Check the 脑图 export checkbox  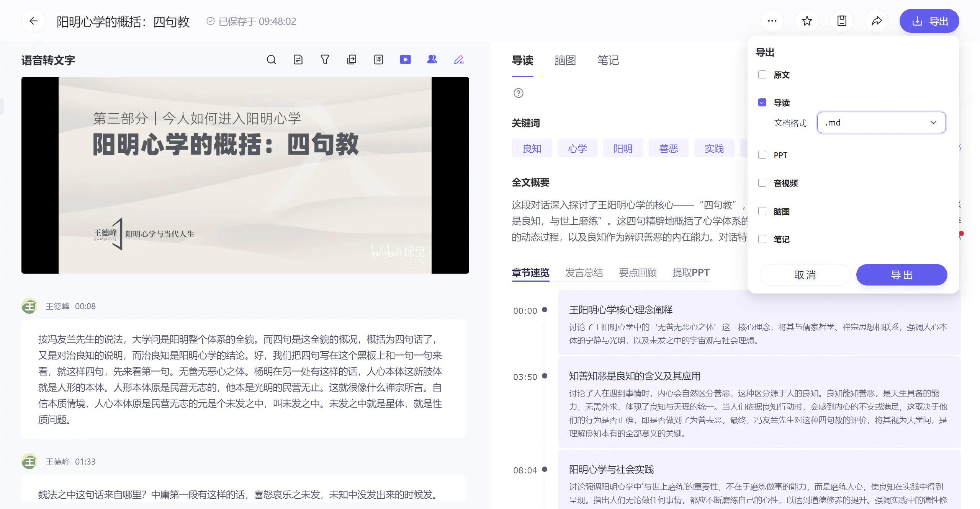(762, 211)
